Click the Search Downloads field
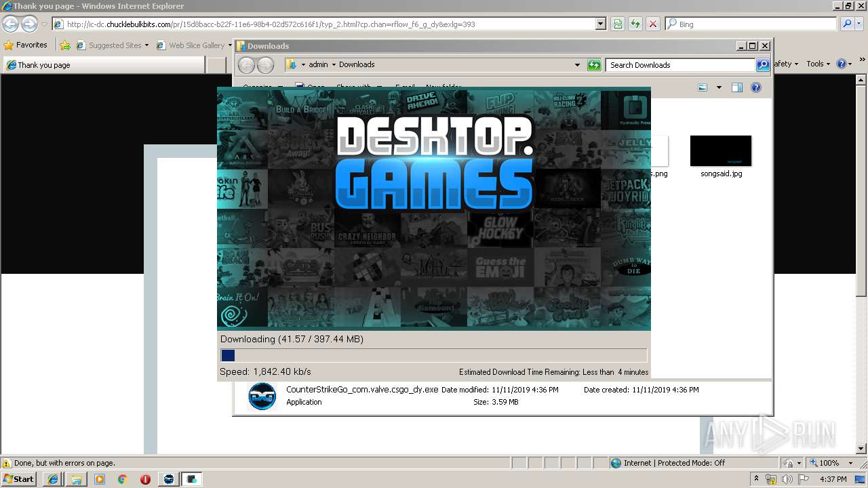Image resolution: width=868 pixels, height=488 pixels. (680, 65)
